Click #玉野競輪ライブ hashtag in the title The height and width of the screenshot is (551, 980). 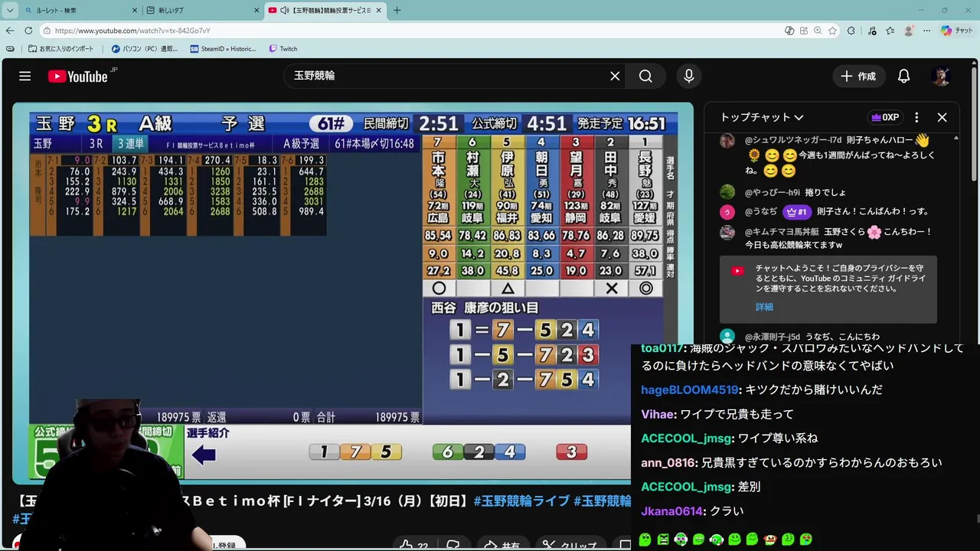coord(521,500)
